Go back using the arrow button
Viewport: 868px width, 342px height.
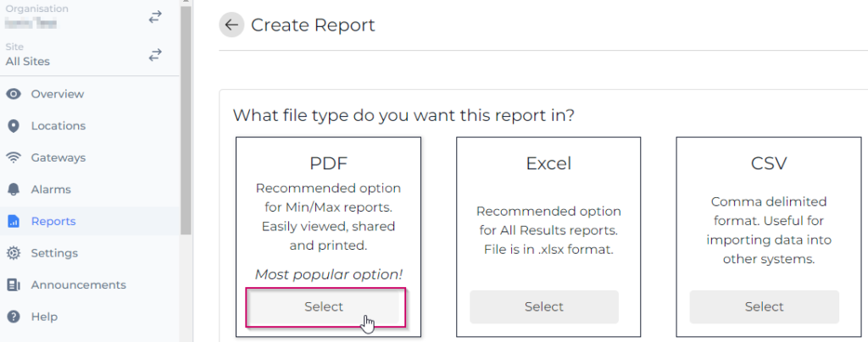tap(231, 25)
